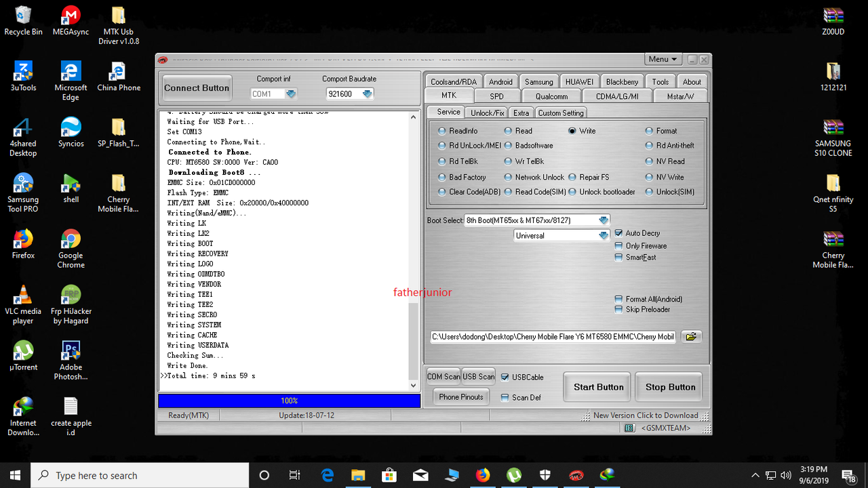Launch 4shared Desktop icon
Viewport: 868px width, 488px height.
point(23,137)
